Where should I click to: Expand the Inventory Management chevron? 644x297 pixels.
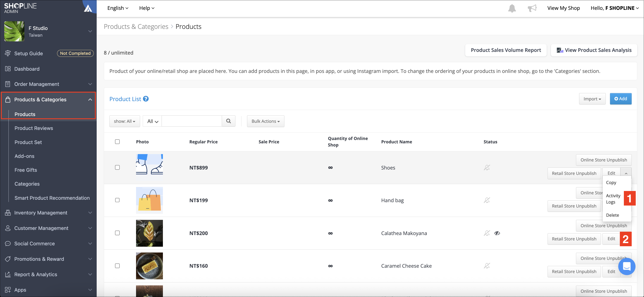tap(90, 212)
